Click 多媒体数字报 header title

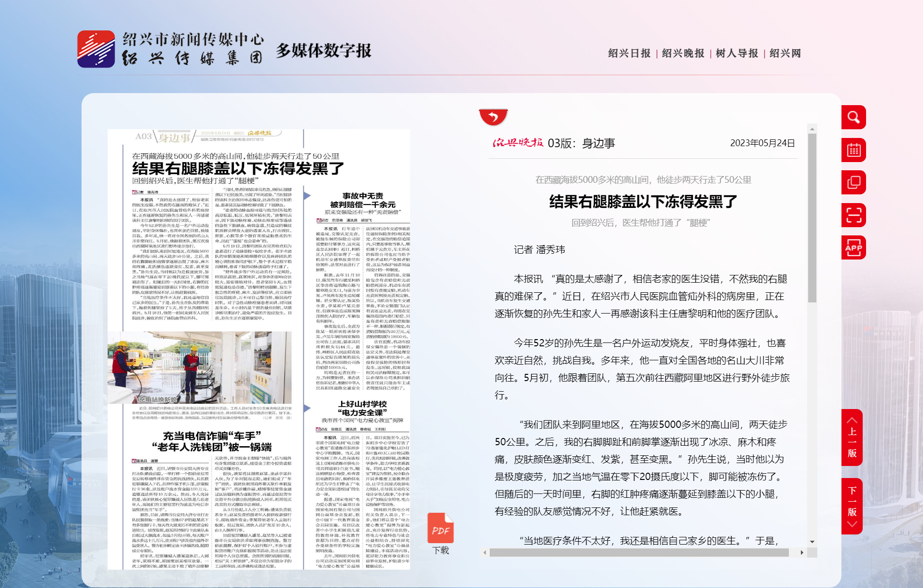point(323,50)
